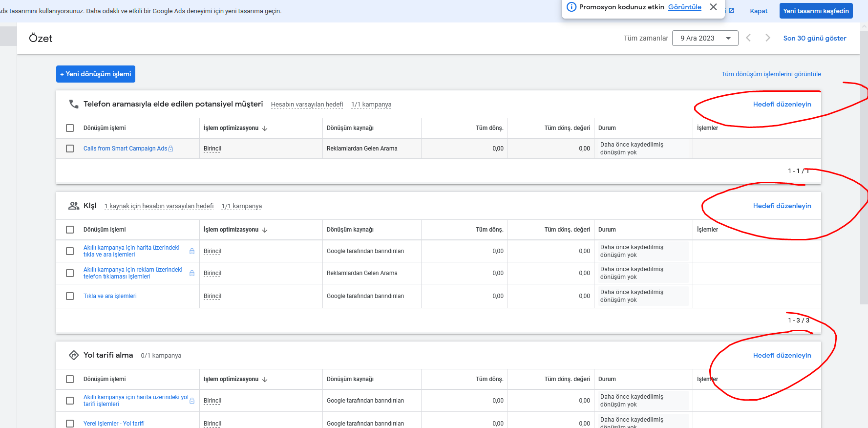This screenshot has height=428, width=868.
Task: Go to previous date range arrow
Action: coord(748,38)
